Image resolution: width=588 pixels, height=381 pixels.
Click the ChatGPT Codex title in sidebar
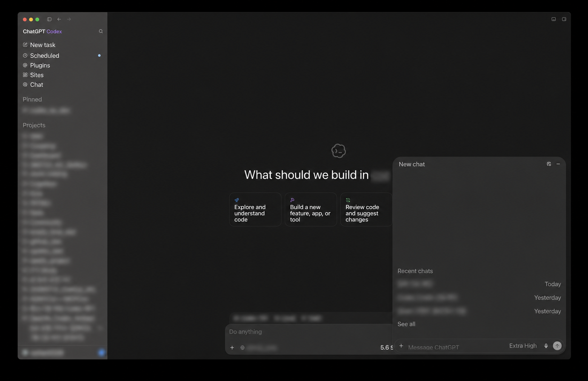[x=42, y=31]
